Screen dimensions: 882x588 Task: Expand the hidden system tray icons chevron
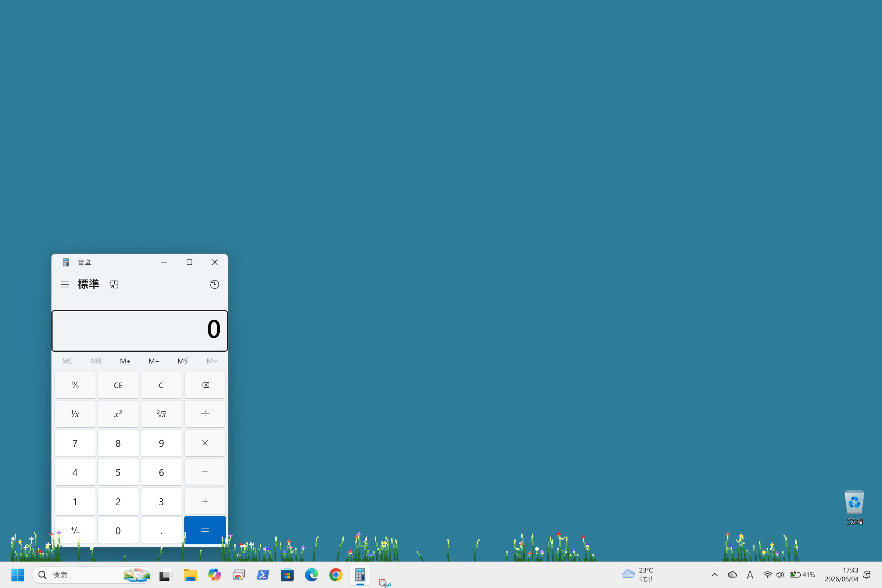pos(715,574)
